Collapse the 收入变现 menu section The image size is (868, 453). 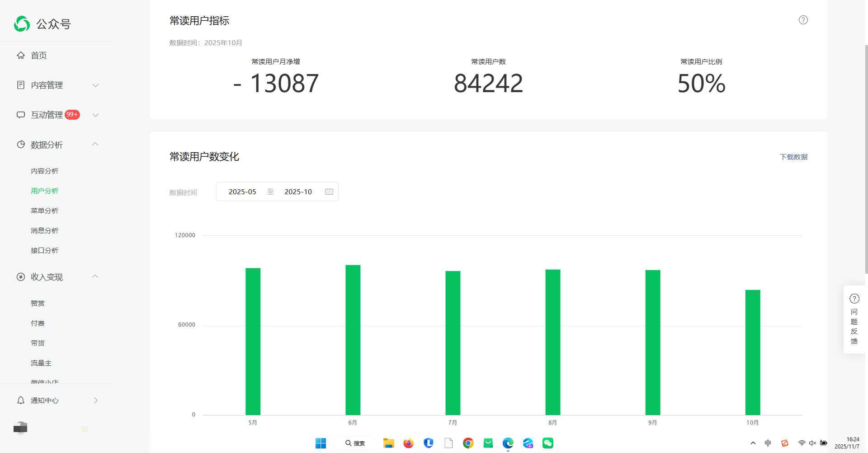pos(57,277)
